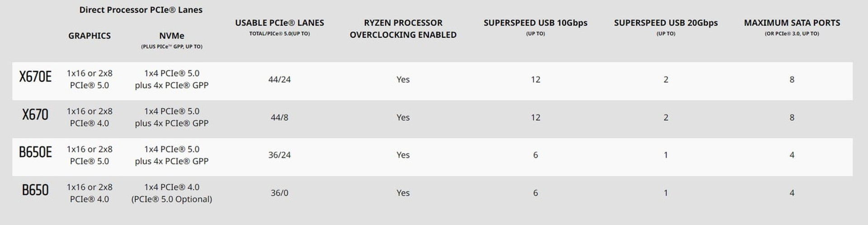Click the X670E chipset row label

[x=35, y=77]
